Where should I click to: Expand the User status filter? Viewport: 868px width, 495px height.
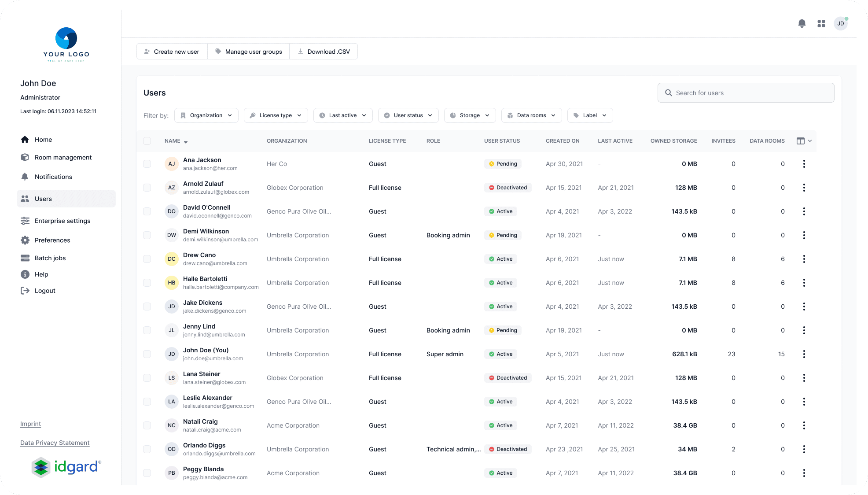click(x=408, y=115)
